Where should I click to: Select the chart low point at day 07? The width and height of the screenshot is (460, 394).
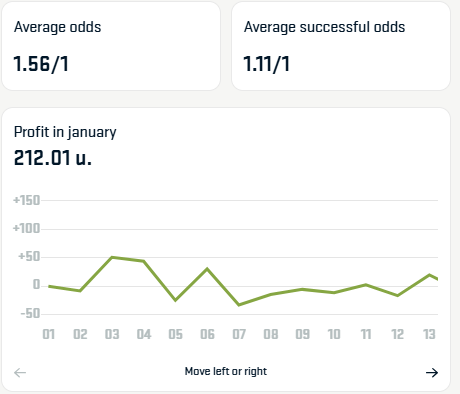(x=239, y=305)
